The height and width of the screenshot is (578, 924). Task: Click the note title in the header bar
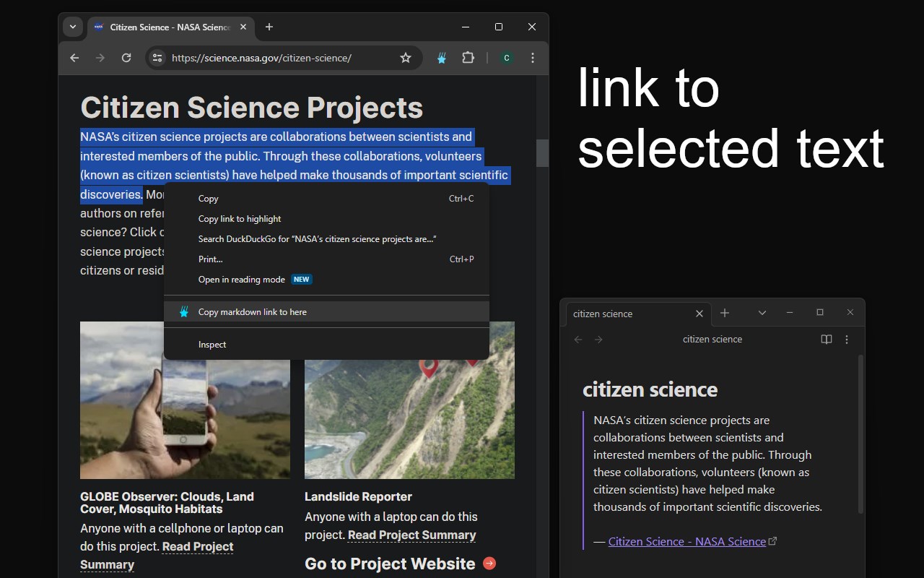[712, 340]
